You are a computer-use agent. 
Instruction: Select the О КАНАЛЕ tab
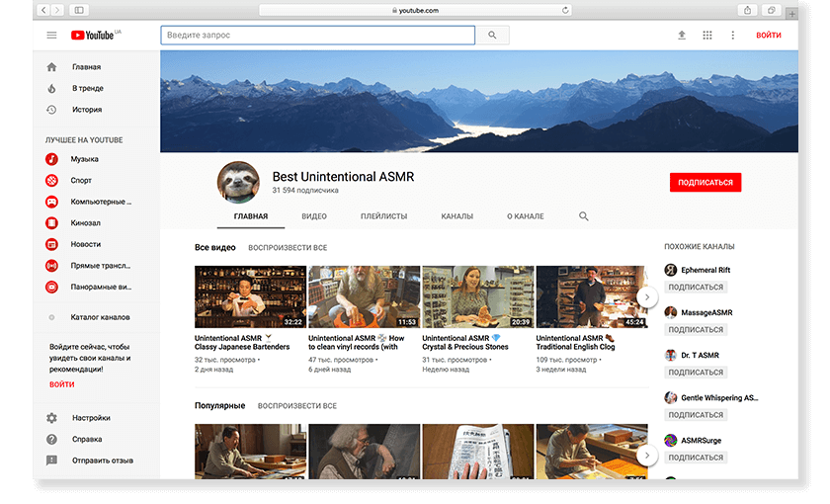click(x=525, y=216)
